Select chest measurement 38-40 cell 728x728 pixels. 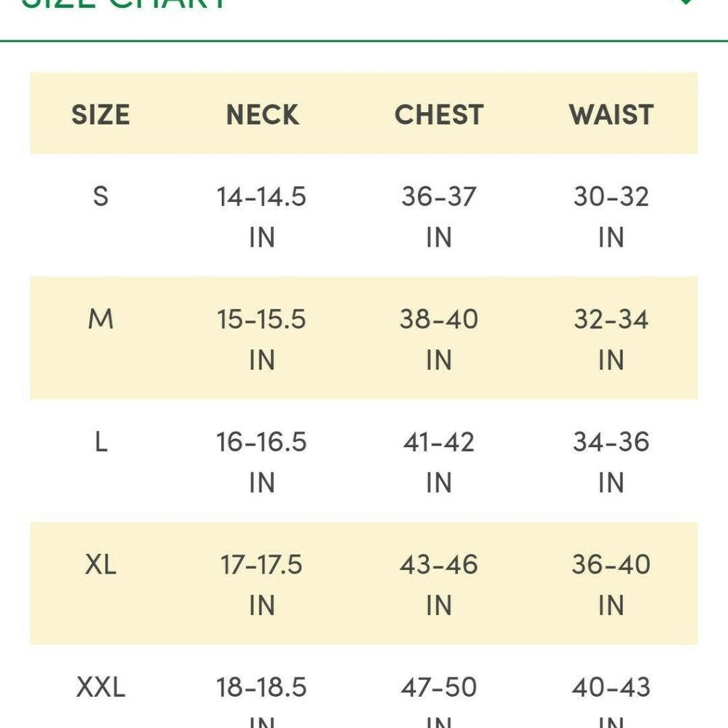[x=439, y=339]
